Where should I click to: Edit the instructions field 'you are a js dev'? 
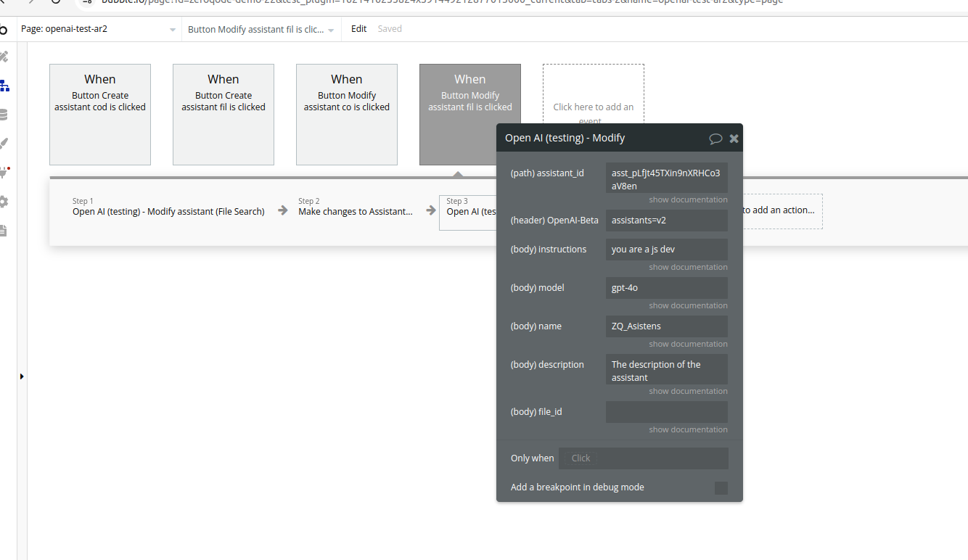[666, 249]
